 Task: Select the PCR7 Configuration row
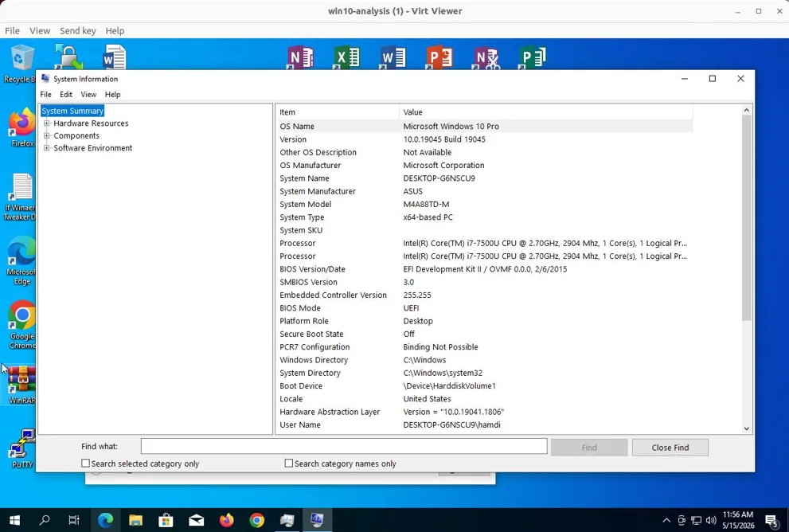click(x=484, y=347)
